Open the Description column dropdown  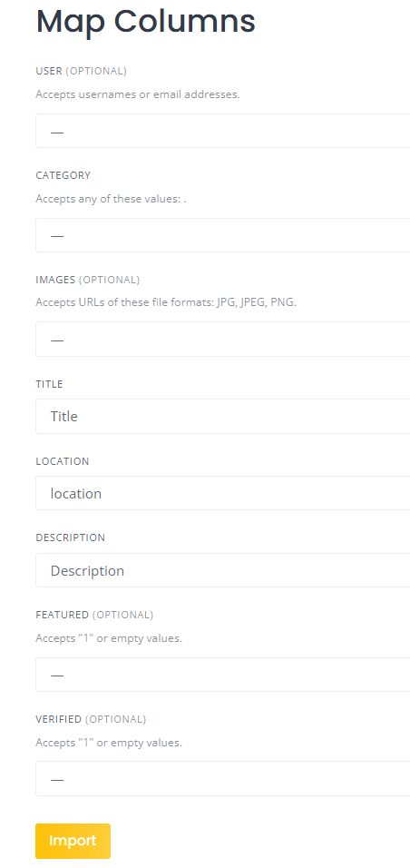223,570
